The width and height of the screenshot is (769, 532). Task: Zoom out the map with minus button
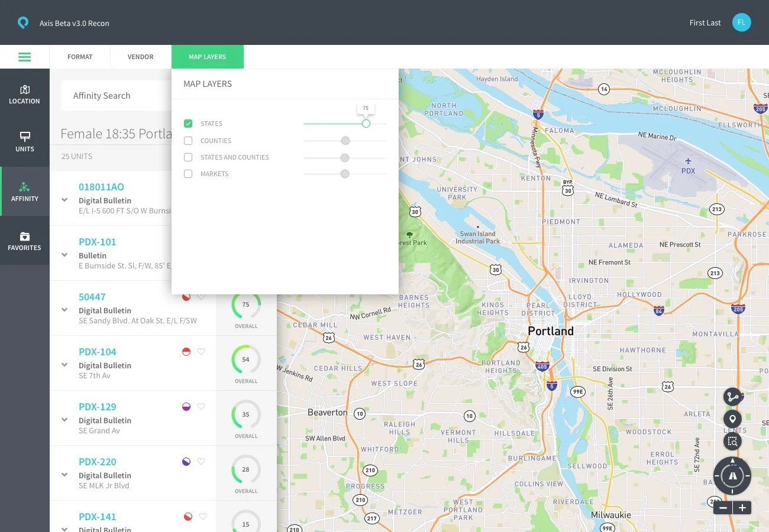(723, 508)
